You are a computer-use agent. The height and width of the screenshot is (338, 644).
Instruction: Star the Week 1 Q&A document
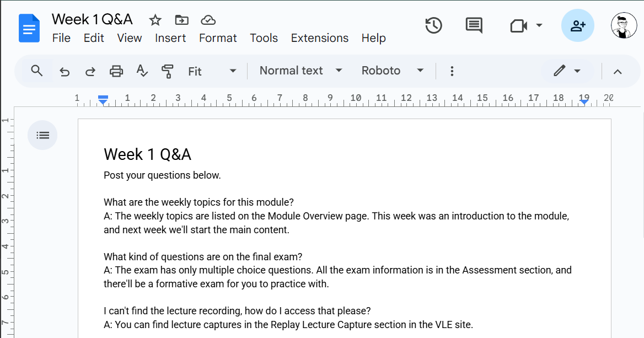155,20
